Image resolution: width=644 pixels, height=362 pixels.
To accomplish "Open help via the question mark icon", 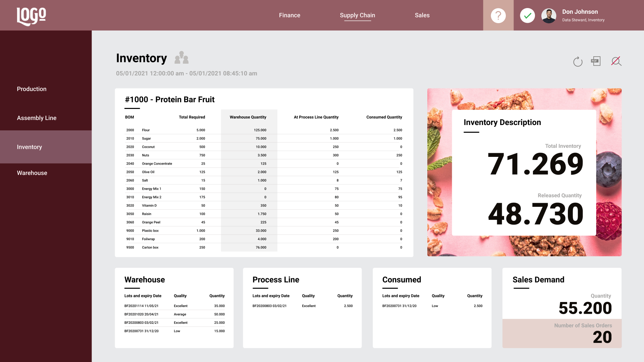I will click(498, 15).
